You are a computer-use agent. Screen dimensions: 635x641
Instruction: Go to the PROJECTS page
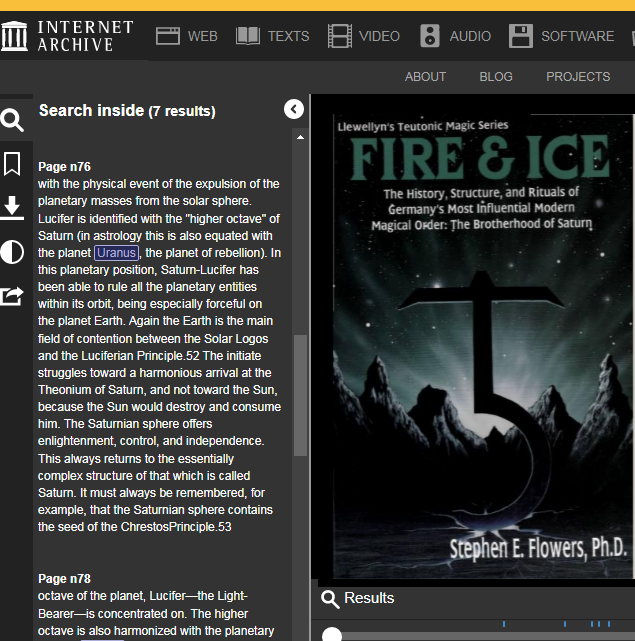coord(578,77)
